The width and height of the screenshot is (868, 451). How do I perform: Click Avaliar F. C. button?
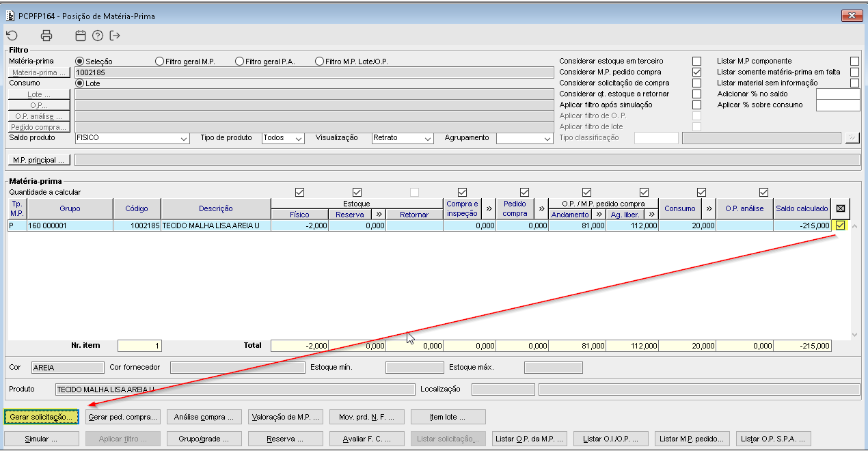[367, 439]
